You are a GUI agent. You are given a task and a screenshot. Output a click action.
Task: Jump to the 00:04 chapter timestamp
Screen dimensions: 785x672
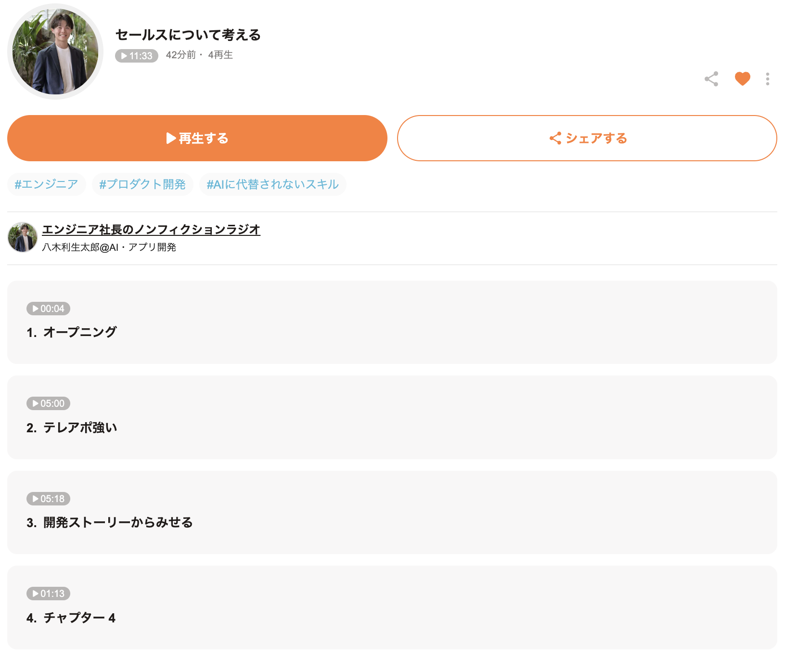[x=48, y=309]
